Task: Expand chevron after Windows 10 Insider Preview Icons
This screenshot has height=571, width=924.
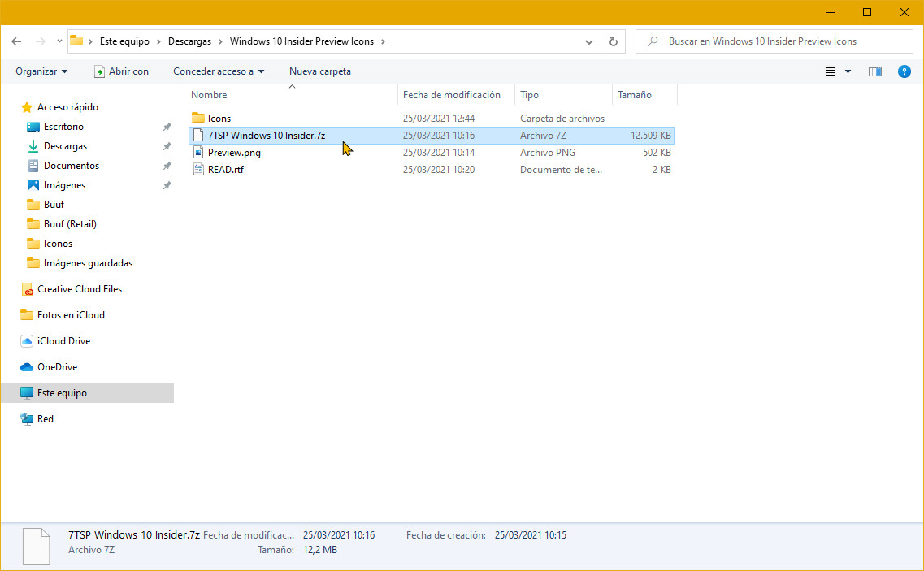Action: pos(383,41)
